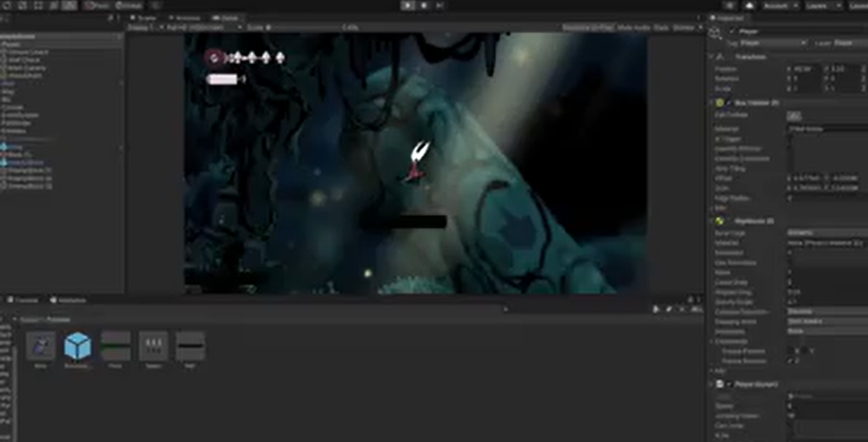Screen dimensions: 868x442
Task: Select the blue cube prefab asset
Action: point(78,346)
